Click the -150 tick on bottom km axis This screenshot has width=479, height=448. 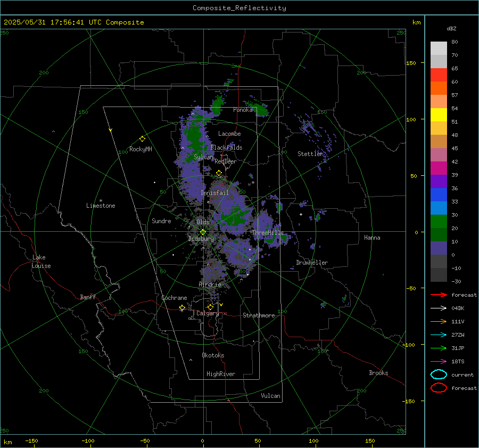[x=31, y=441]
